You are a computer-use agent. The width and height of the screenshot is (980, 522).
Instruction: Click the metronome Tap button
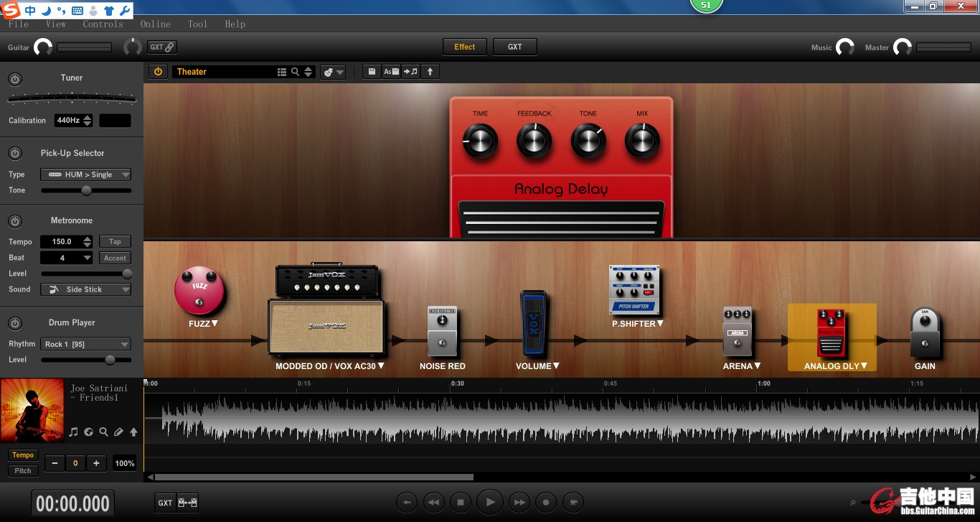point(115,242)
